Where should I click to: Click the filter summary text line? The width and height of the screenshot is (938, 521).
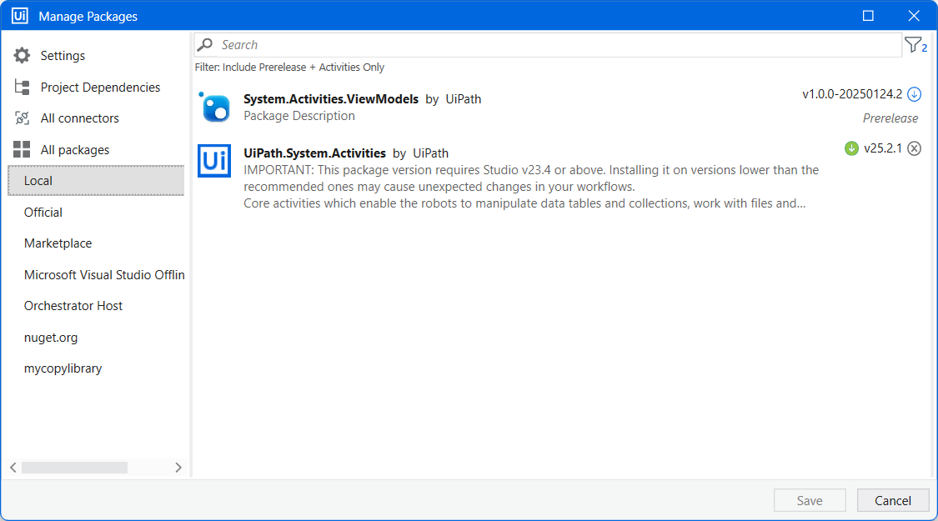[290, 68]
